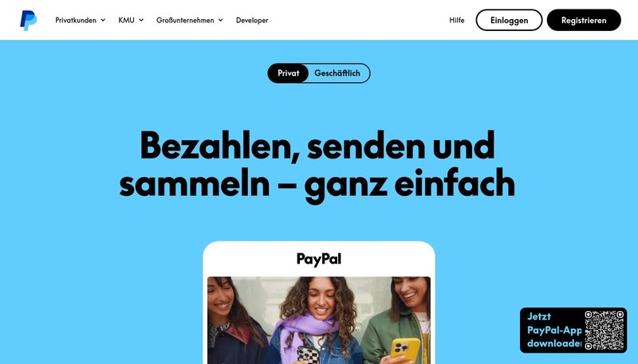Expand the Privatkunden menu
The height and width of the screenshot is (364, 638).
[x=81, y=20]
